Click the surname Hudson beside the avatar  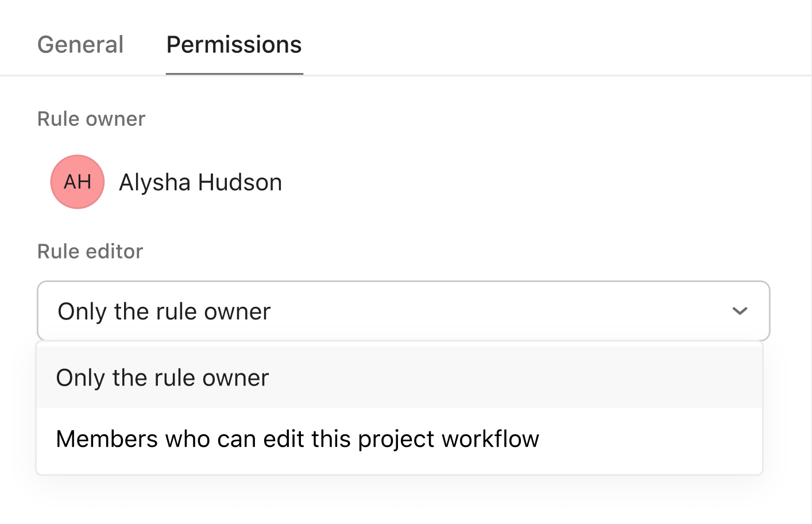[x=240, y=183]
